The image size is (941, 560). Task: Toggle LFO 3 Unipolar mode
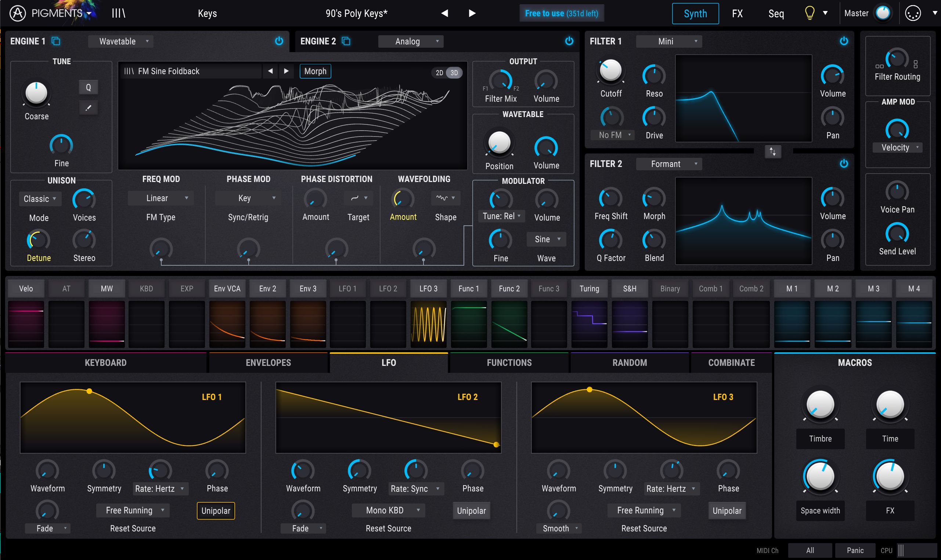727,510
